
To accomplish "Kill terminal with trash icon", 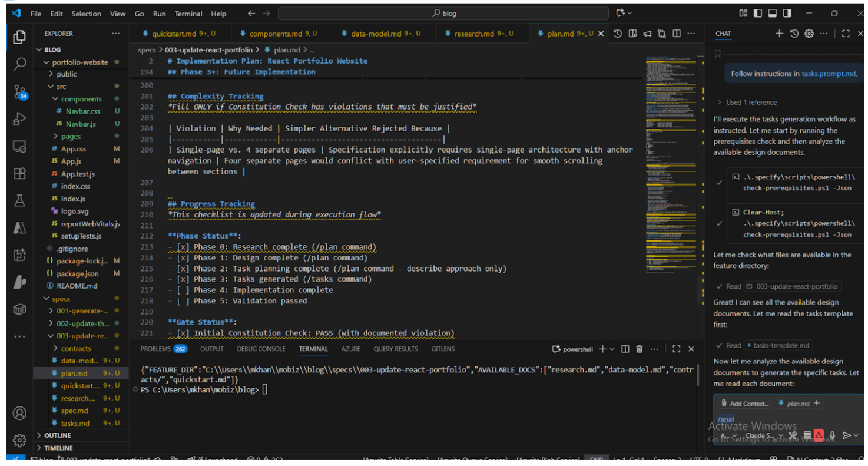I will pos(640,349).
